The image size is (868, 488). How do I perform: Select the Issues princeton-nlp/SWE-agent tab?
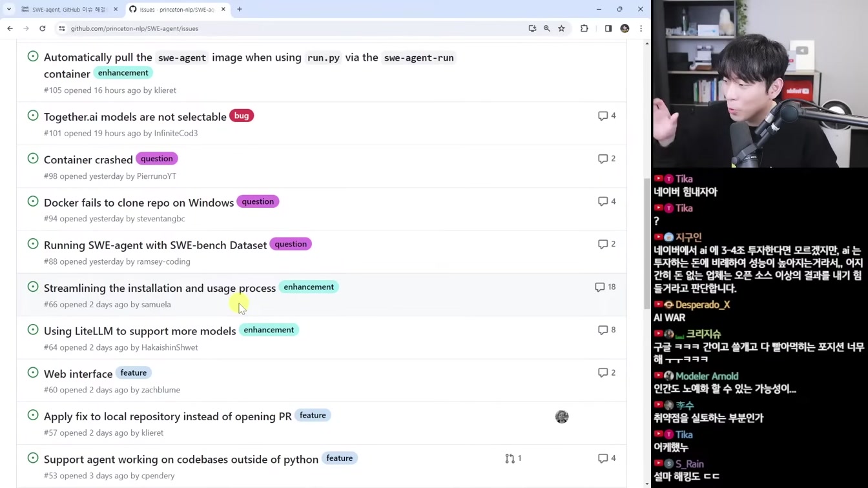[178, 9]
